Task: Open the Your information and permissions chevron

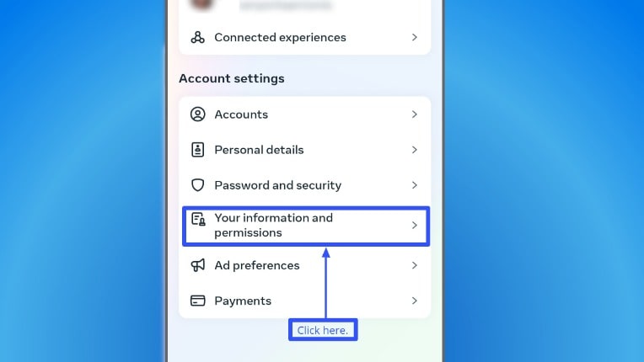Action: [414, 226]
